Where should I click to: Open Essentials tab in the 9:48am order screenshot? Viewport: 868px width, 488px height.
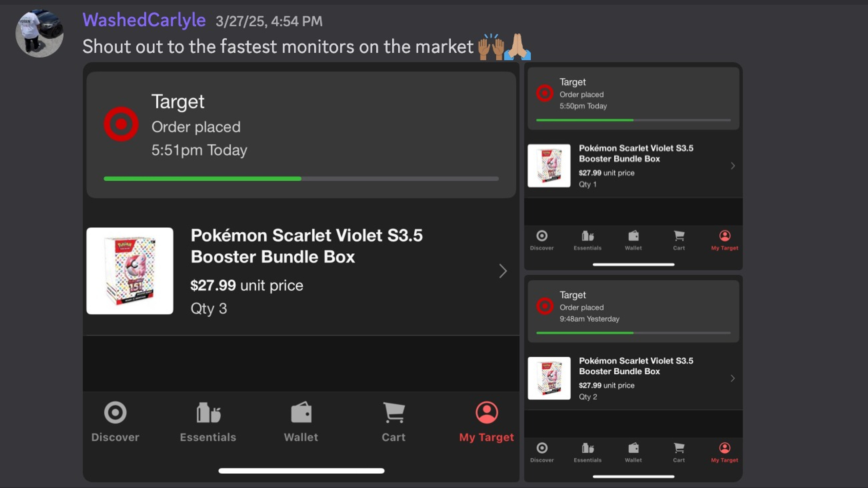(x=588, y=453)
